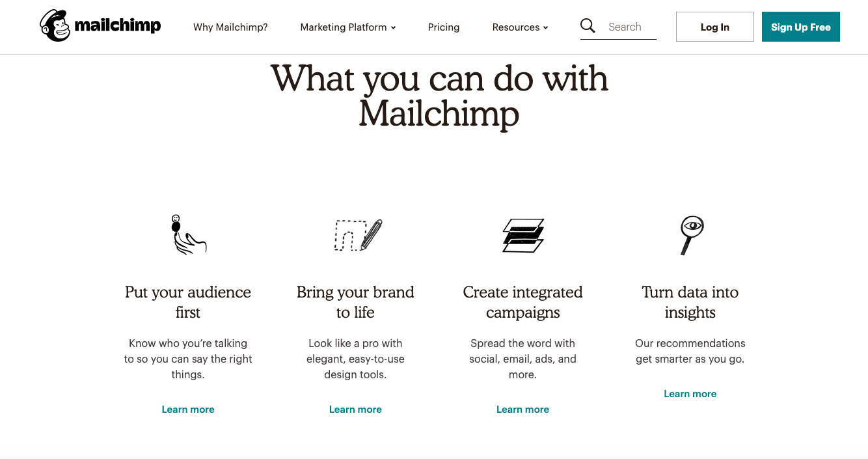Click the pencil and dotted shape icon
Screen dimensions: 868x459
(x=357, y=235)
